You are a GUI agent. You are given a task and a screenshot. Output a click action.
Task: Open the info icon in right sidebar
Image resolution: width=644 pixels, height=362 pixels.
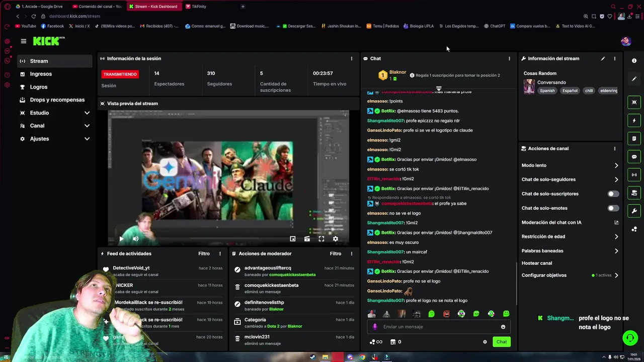click(634, 60)
